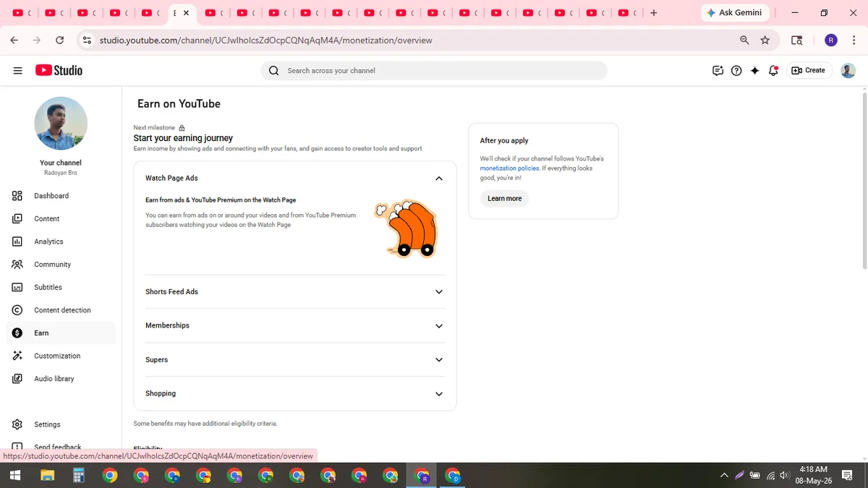Open the Help question mark icon
This screenshot has width=868, height=488.
point(736,71)
